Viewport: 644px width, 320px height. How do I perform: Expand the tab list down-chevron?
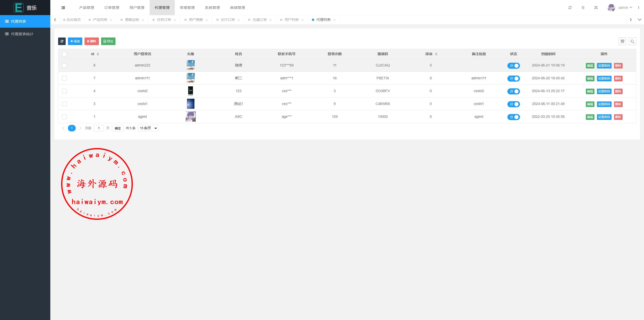(x=639, y=20)
